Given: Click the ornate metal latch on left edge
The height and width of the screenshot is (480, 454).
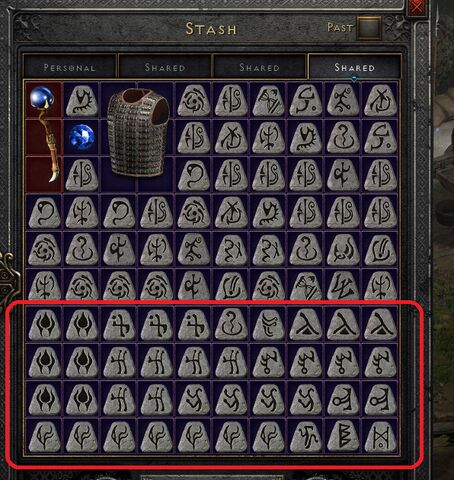Looking at the screenshot, I should [9, 277].
